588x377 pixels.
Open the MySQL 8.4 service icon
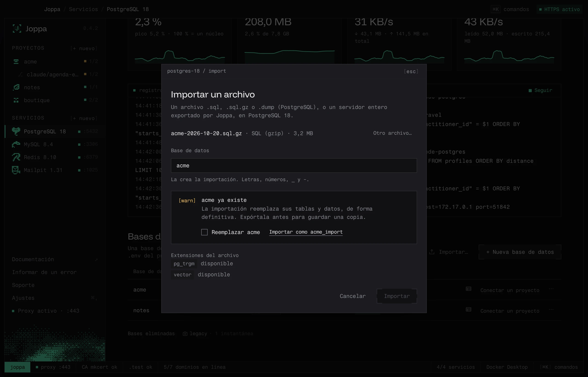[x=16, y=144]
